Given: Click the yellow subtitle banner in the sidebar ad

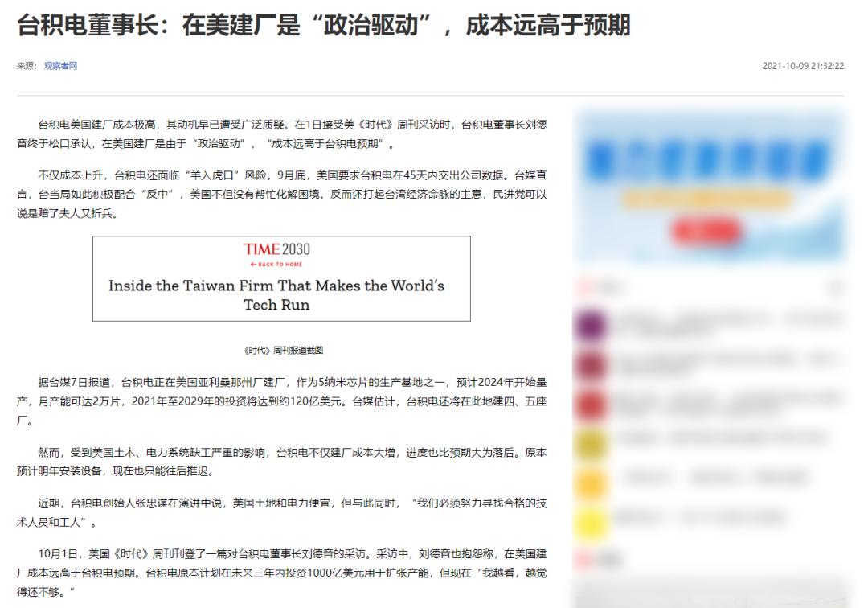Looking at the screenshot, I should coord(708,198).
